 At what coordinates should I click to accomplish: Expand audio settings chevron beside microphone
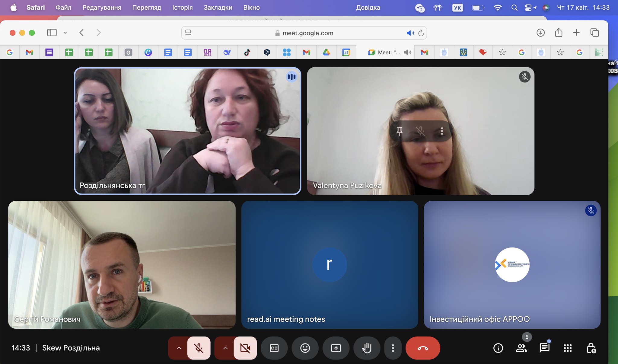point(179,348)
